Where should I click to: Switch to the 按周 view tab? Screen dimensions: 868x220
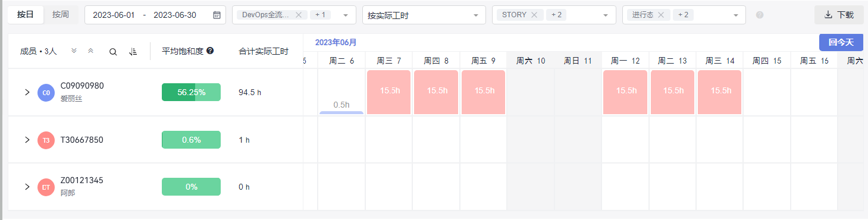point(61,15)
